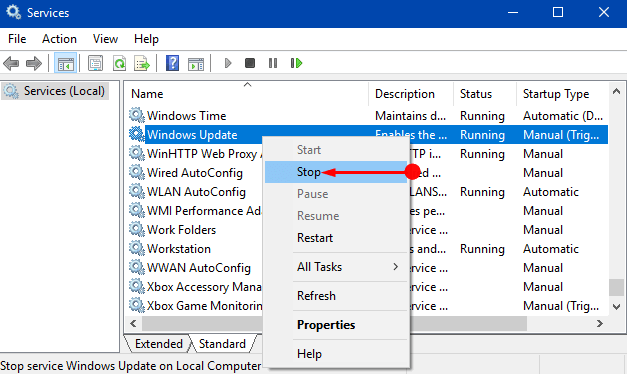Click the Back arrow toolbar icon
Image resolution: width=627 pixels, height=374 pixels.
click(x=11, y=63)
